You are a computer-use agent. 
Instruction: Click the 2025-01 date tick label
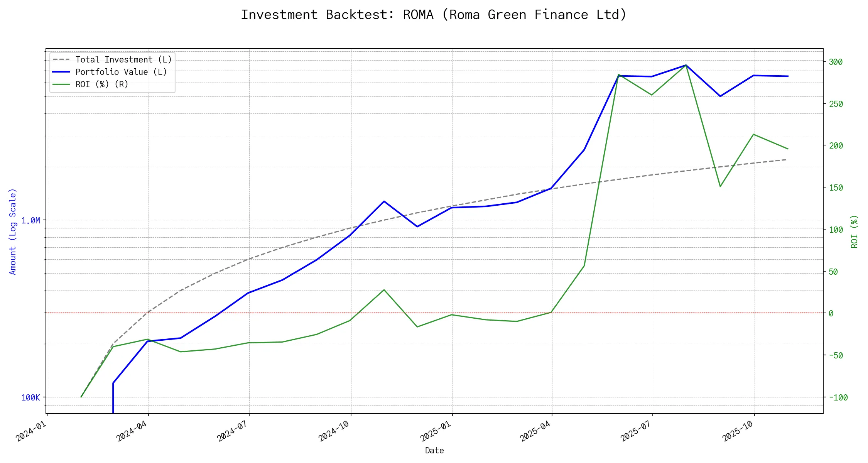(x=436, y=431)
